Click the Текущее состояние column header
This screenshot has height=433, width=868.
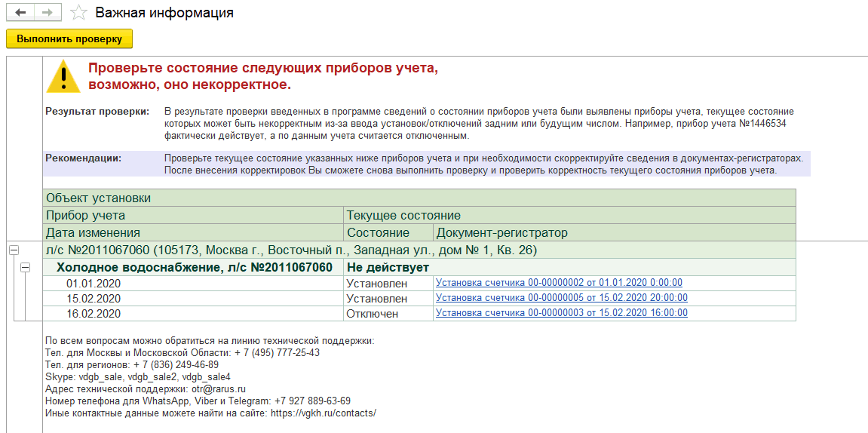click(x=569, y=215)
